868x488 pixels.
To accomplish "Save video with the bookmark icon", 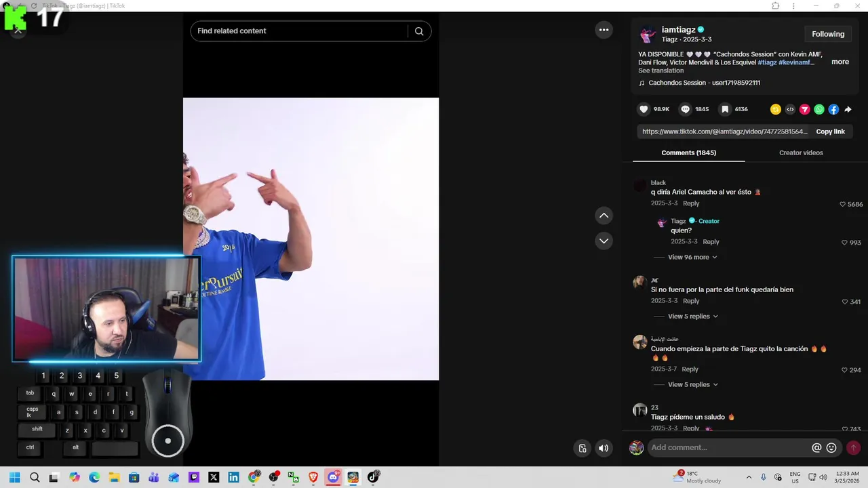I will pos(725,109).
